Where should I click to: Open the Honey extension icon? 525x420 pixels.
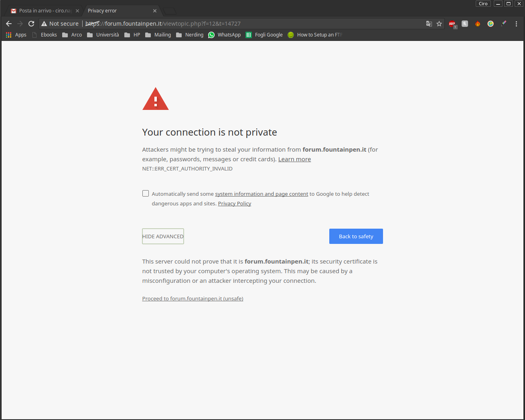point(465,24)
